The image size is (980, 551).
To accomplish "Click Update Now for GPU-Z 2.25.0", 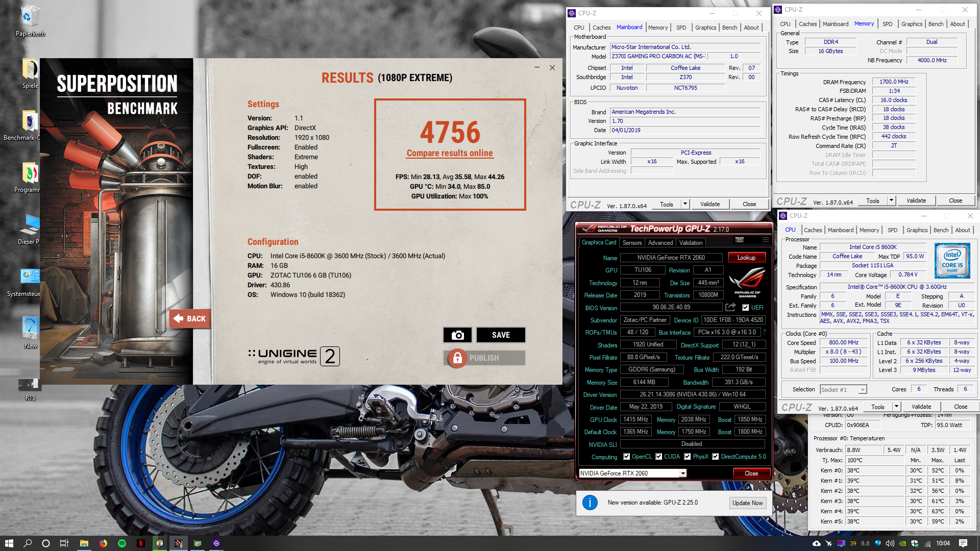I will (747, 503).
